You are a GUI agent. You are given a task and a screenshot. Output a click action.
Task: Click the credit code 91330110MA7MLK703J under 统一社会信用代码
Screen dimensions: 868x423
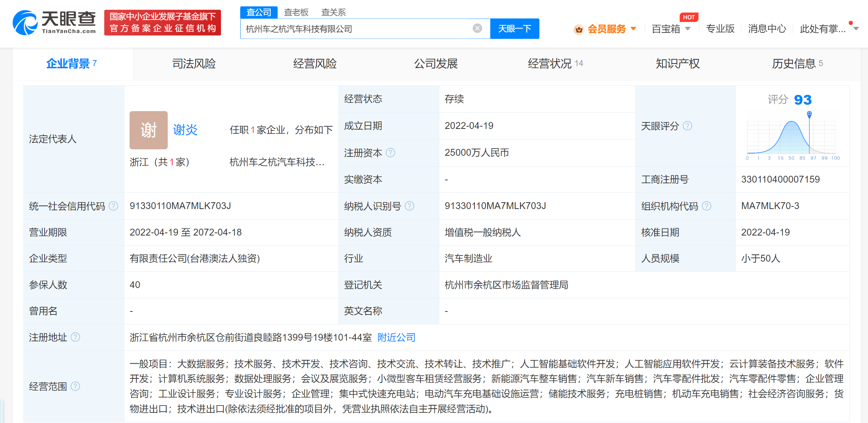tap(180, 206)
